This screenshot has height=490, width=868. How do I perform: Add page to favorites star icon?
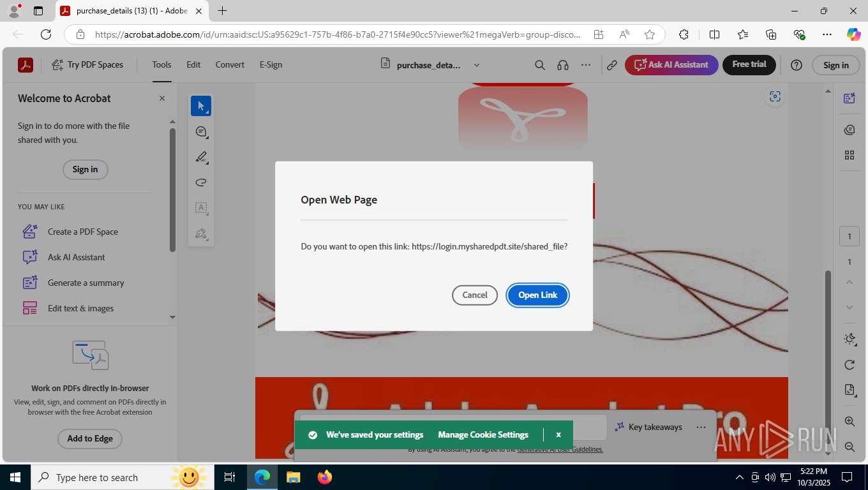pyautogui.click(x=650, y=34)
